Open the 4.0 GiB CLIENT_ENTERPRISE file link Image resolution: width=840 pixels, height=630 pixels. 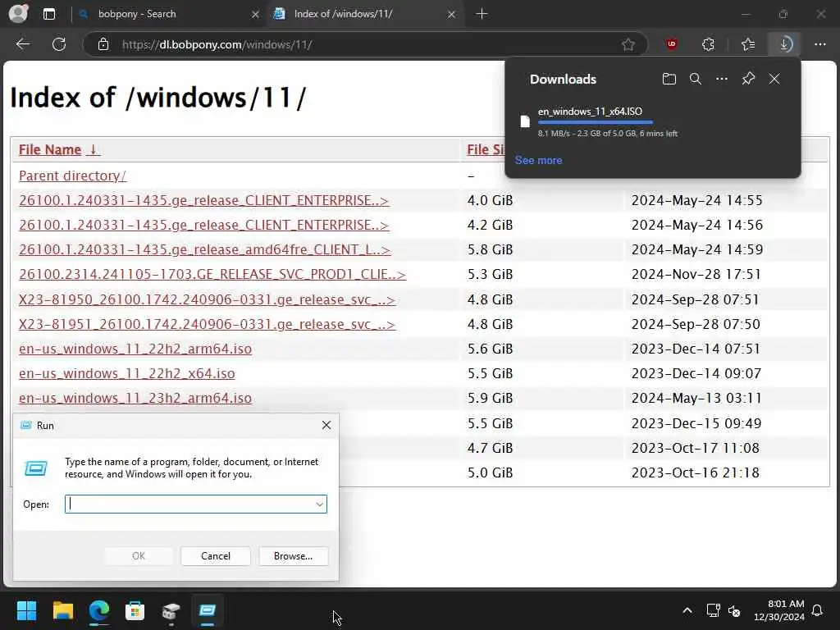203,200
